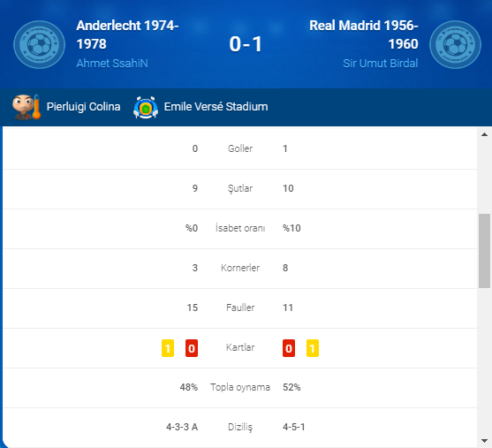This screenshot has height=448, width=492.
Task: Click the Emile Versé Stadium name
Action: [x=216, y=107]
